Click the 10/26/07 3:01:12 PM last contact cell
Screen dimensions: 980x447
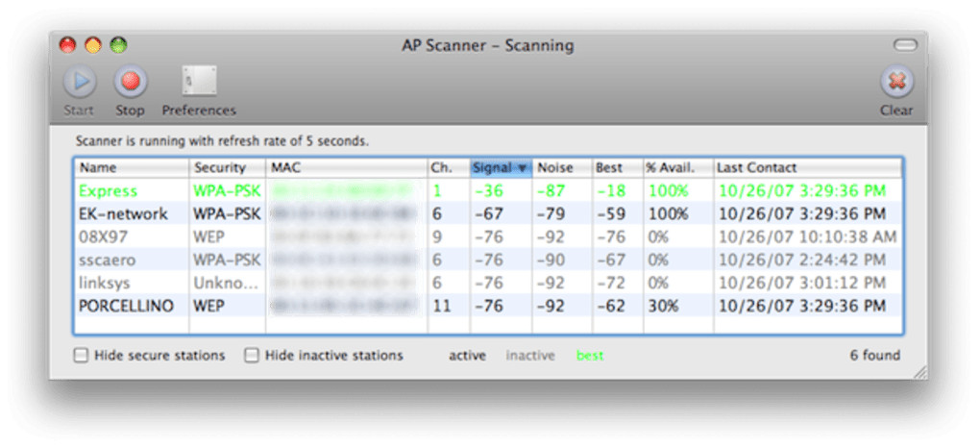pyautogui.click(x=802, y=284)
